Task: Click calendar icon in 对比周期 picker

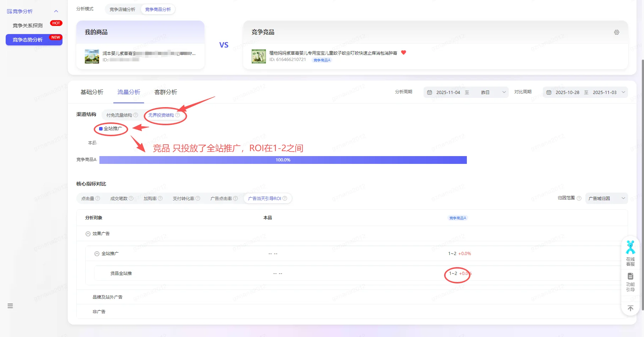Action: pos(549,92)
